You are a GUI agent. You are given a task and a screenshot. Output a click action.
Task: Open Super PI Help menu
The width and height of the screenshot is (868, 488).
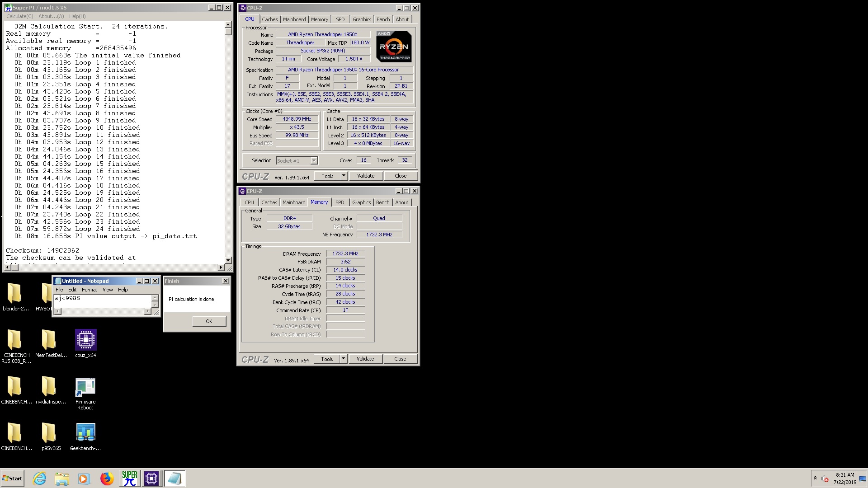[77, 16]
